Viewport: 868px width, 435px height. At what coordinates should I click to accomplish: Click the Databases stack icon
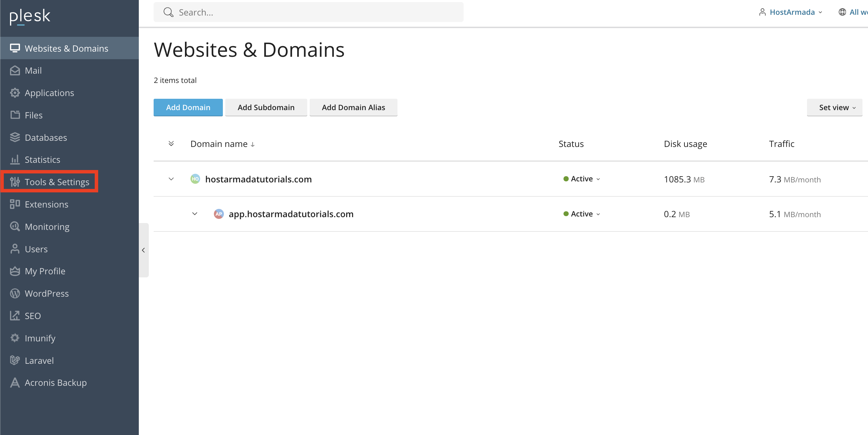(15, 137)
